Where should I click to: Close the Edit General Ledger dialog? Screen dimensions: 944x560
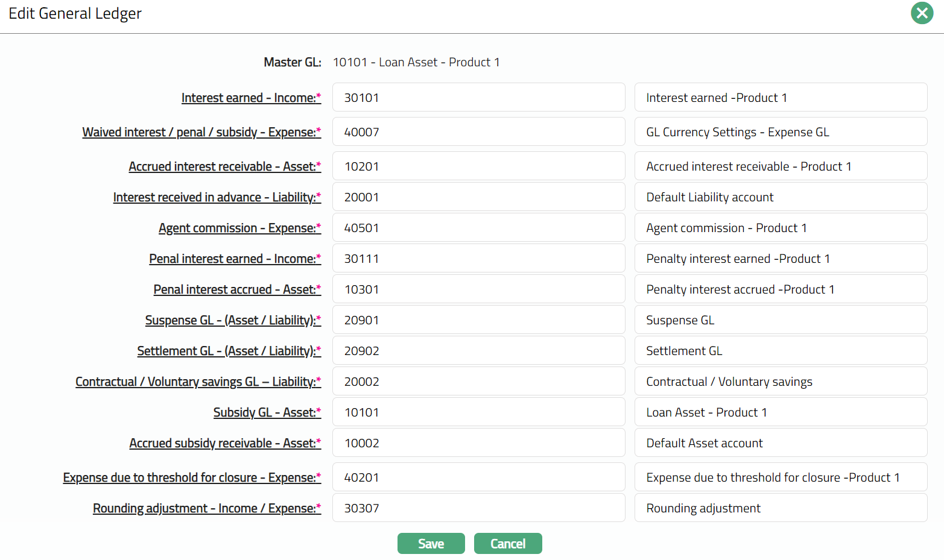click(x=922, y=13)
